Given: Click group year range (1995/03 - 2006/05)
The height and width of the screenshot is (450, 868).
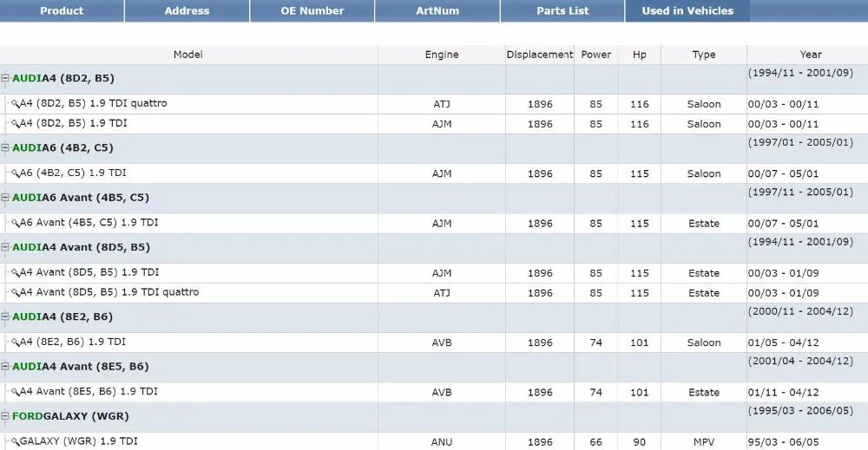Looking at the screenshot, I should pyautogui.click(x=800, y=411).
